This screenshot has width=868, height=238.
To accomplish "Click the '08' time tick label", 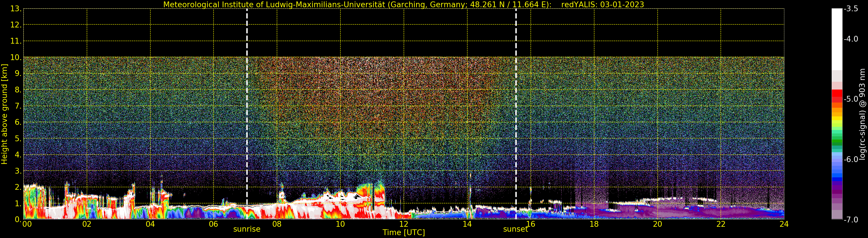I will [x=277, y=224].
